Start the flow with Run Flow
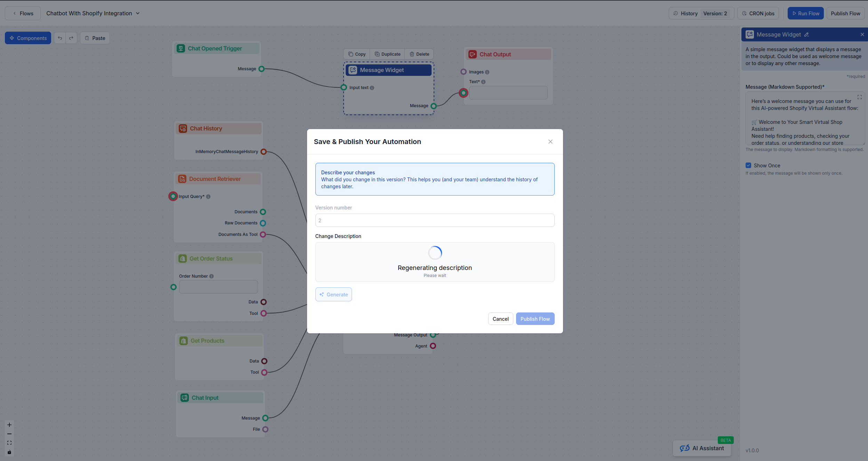This screenshot has height=461, width=868. 805,13
